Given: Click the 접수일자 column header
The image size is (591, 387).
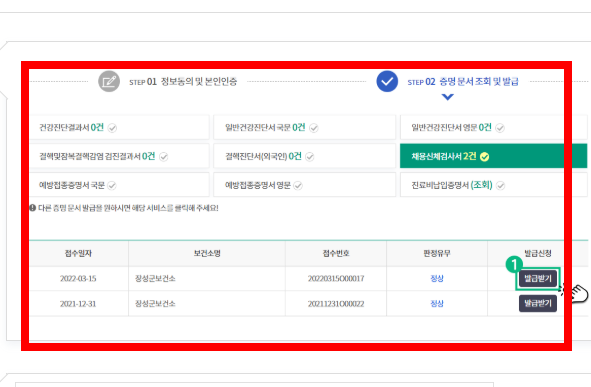Looking at the screenshot, I should tap(78, 253).
